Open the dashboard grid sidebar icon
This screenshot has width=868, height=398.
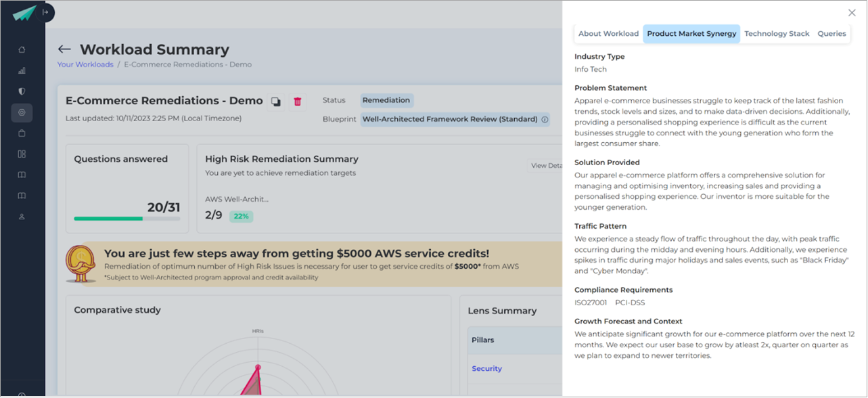click(22, 154)
